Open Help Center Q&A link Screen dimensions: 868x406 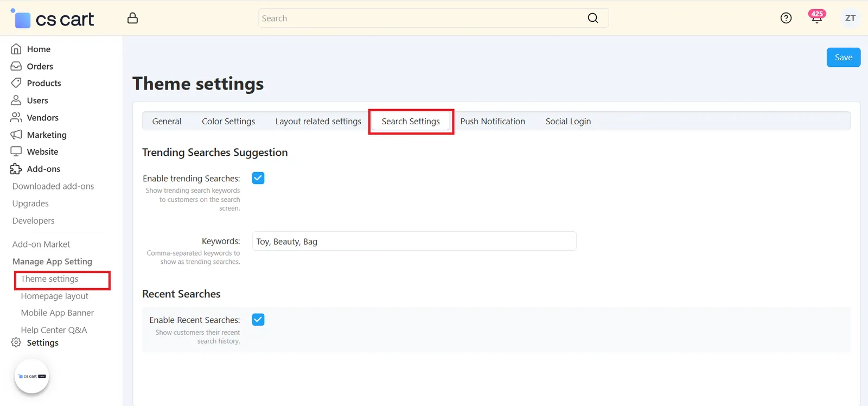[54, 330]
